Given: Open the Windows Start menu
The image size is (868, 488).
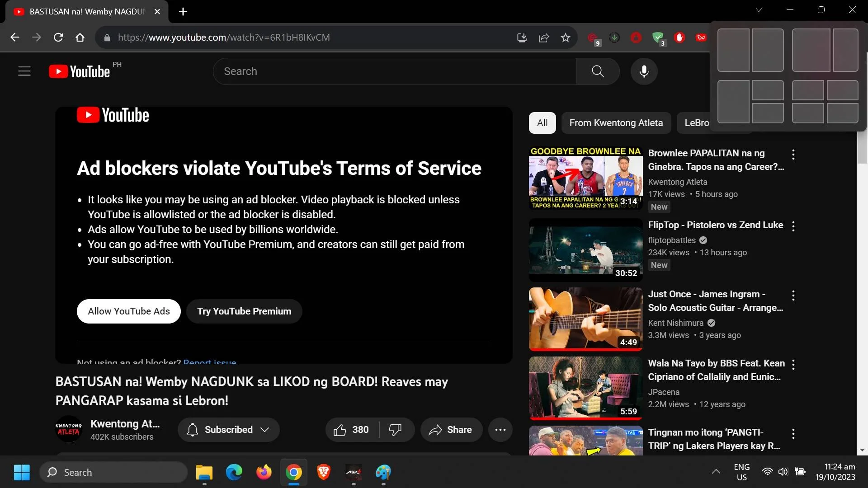Looking at the screenshot, I should (x=22, y=472).
